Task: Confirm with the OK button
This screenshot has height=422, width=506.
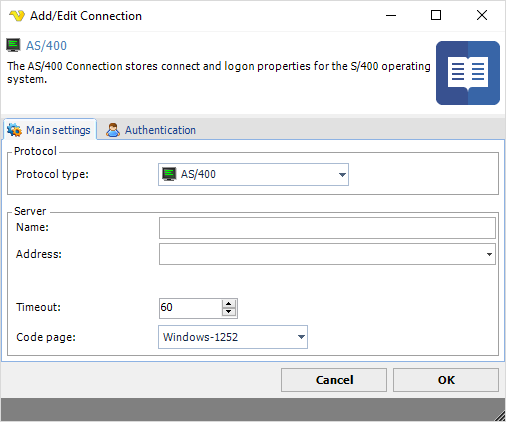Action: pyautogui.click(x=446, y=380)
